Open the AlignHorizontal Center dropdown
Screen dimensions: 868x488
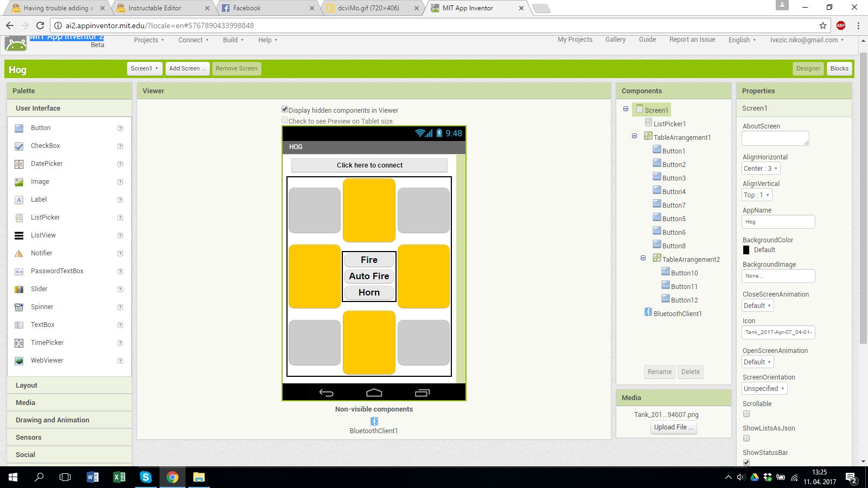coord(761,169)
